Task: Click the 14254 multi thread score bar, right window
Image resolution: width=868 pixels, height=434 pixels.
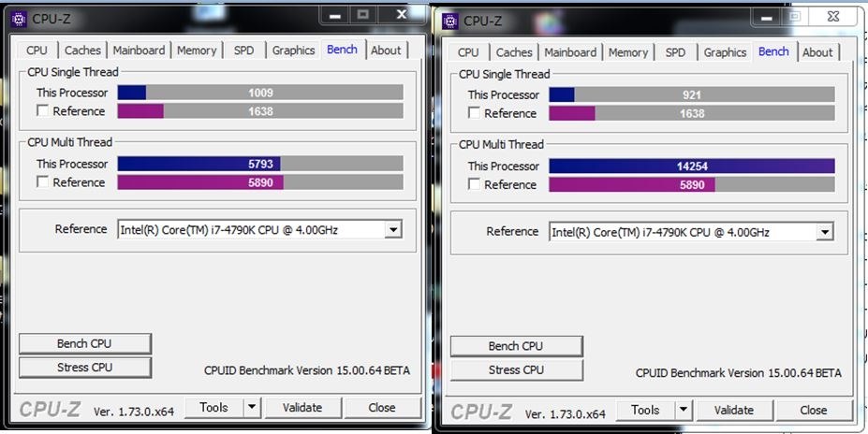Action: coord(692,166)
